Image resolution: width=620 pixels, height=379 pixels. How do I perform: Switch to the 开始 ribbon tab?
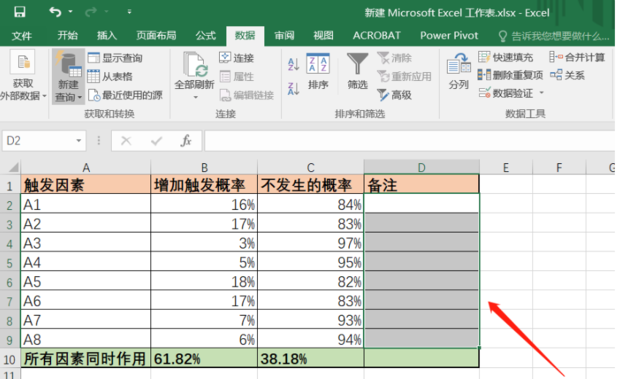tap(67, 36)
